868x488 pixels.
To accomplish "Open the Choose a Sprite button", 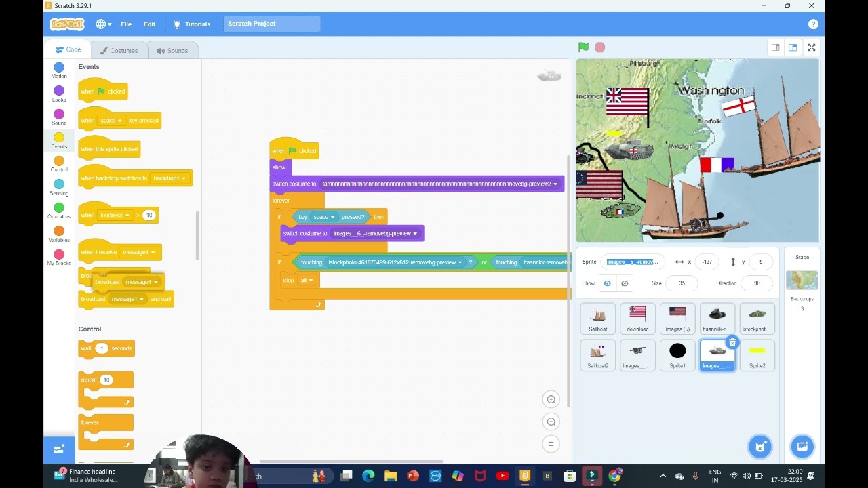I will pyautogui.click(x=760, y=446).
